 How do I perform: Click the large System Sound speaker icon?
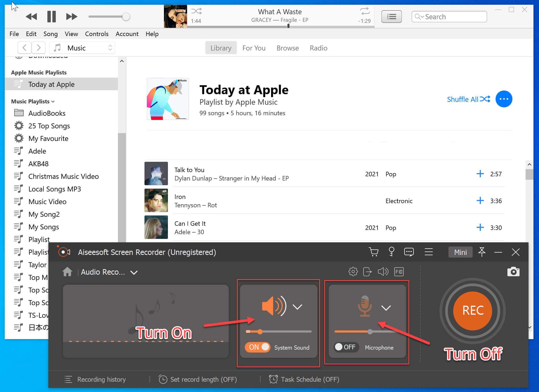(x=274, y=306)
